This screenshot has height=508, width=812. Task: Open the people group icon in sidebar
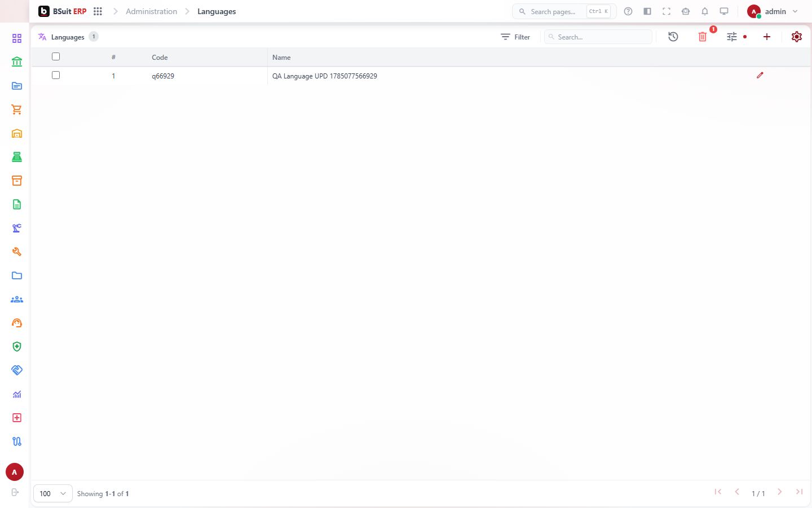17,299
